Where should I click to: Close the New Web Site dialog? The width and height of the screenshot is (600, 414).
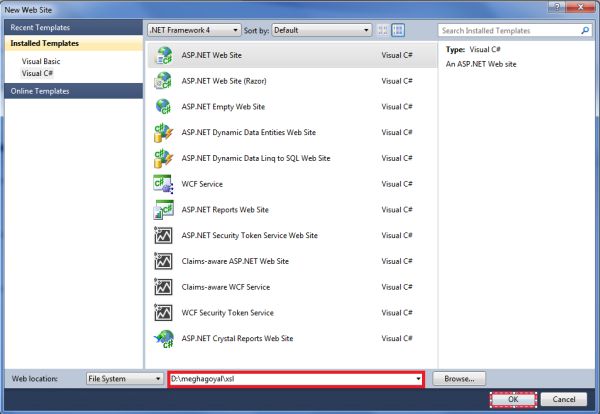580,7
